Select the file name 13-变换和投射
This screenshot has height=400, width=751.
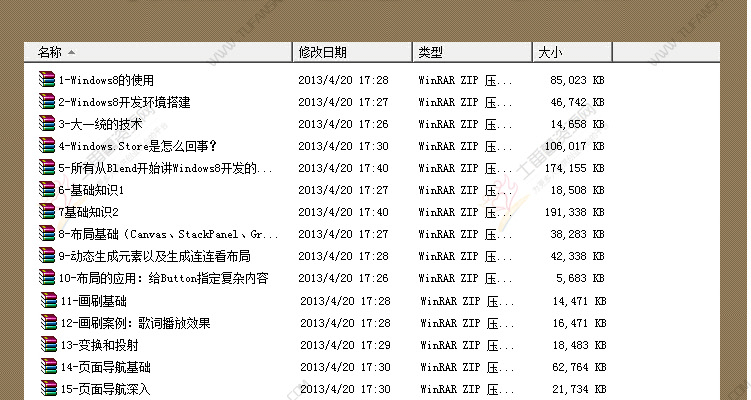[99, 345]
